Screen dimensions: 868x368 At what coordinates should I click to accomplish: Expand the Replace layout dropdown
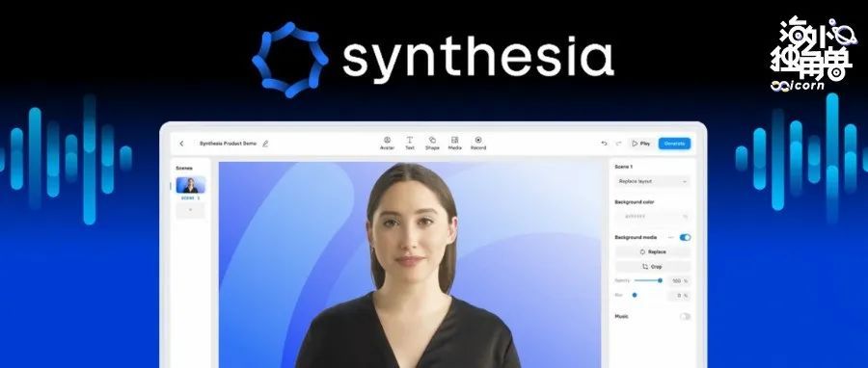(652, 181)
